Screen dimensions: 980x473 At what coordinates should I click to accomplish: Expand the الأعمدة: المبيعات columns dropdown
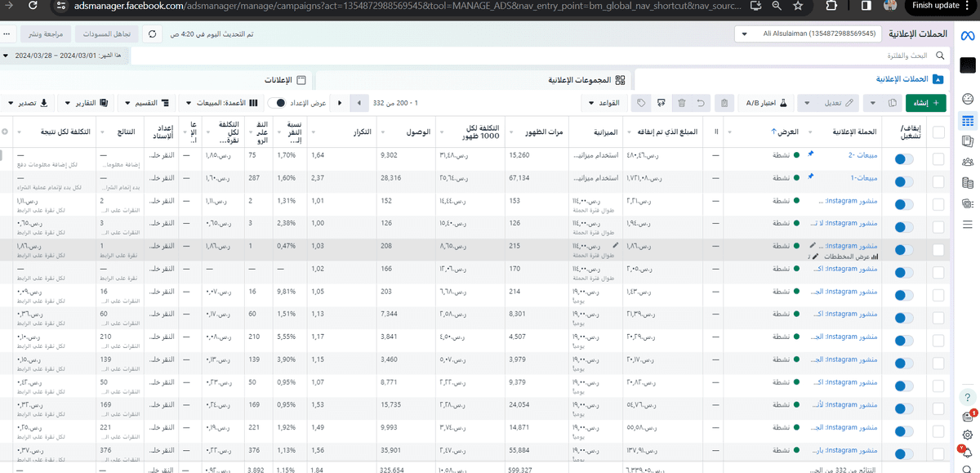click(222, 104)
